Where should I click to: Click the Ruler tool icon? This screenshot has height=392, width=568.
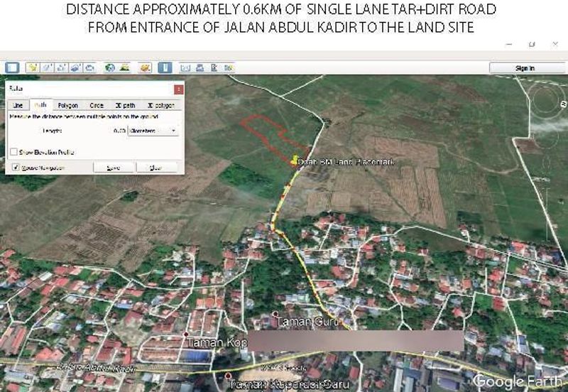click(x=165, y=68)
